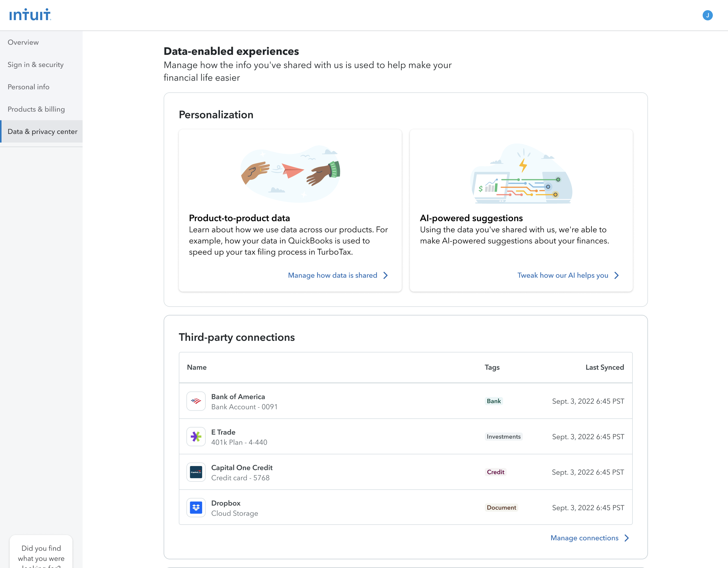Open Personal info in sidebar
The width and height of the screenshot is (728, 568).
click(41, 87)
